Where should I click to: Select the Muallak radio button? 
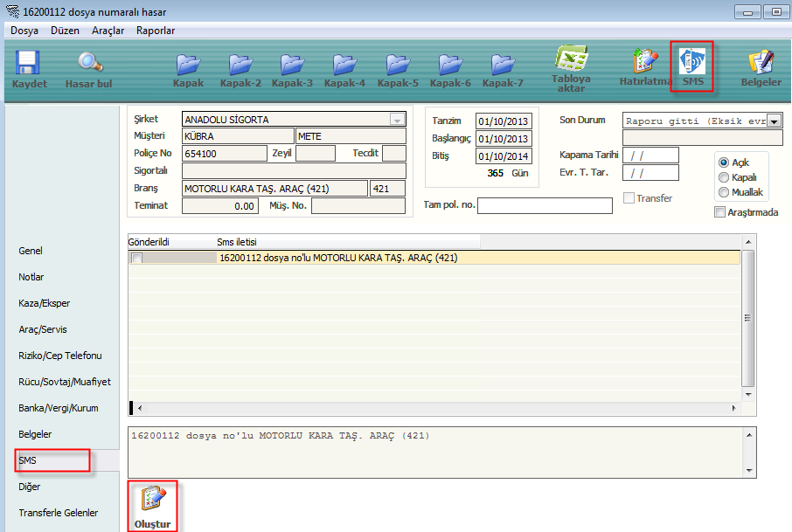pos(724,192)
